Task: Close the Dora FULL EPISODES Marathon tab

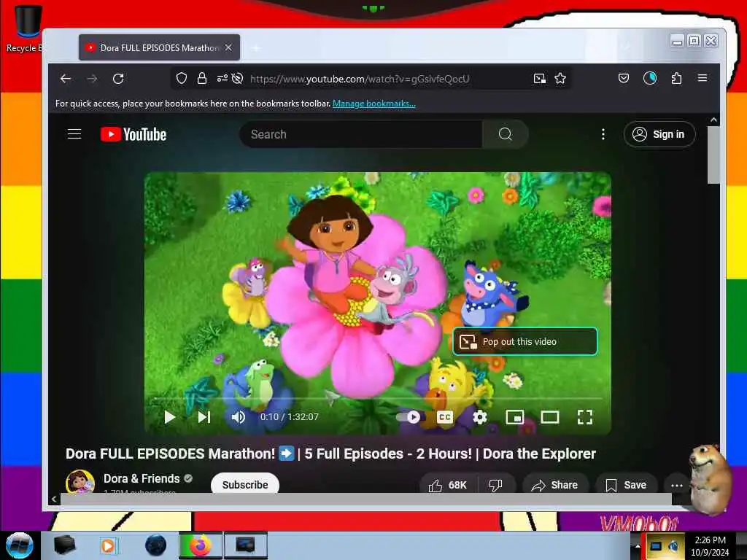Action: pyautogui.click(x=228, y=47)
